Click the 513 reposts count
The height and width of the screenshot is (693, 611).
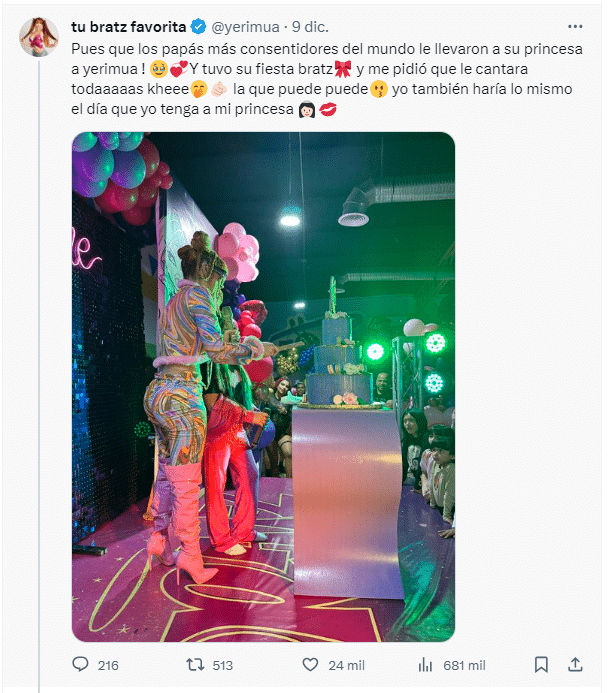pyautogui.click(x=222, y=665)
